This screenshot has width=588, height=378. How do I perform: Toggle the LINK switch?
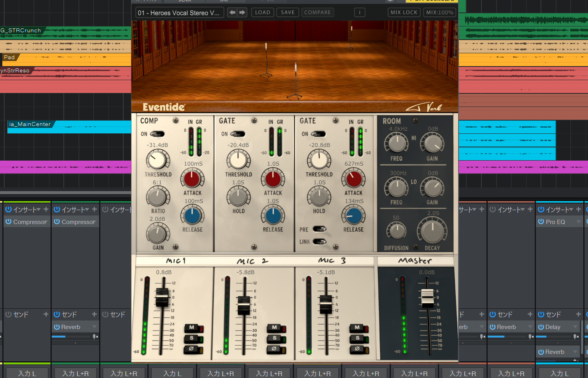point(319,241)
